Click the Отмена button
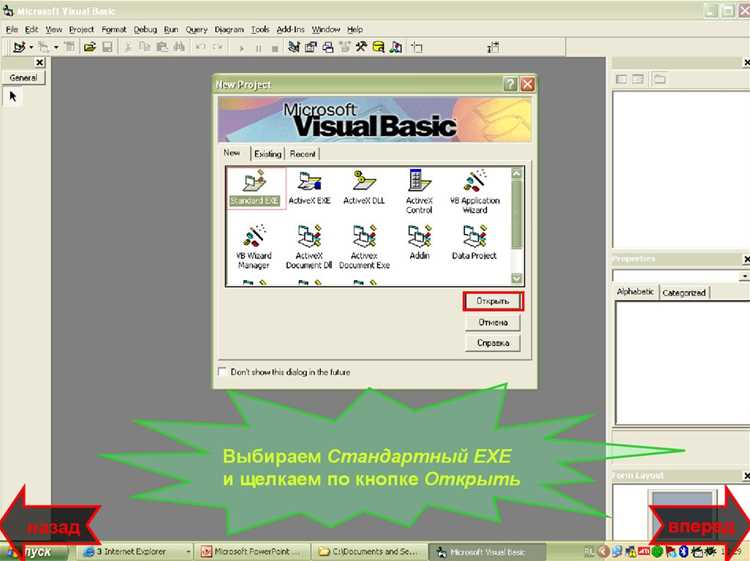The image size is (750, 561). coord(493,323)
